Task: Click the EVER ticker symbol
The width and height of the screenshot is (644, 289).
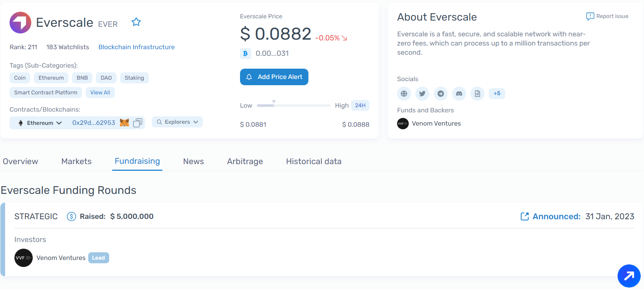Action: [108, 24]
